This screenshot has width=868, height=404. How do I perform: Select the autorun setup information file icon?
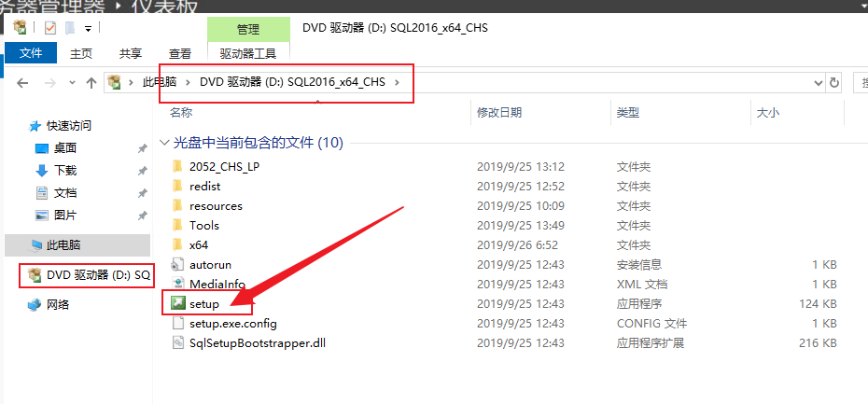pos(177,265)
